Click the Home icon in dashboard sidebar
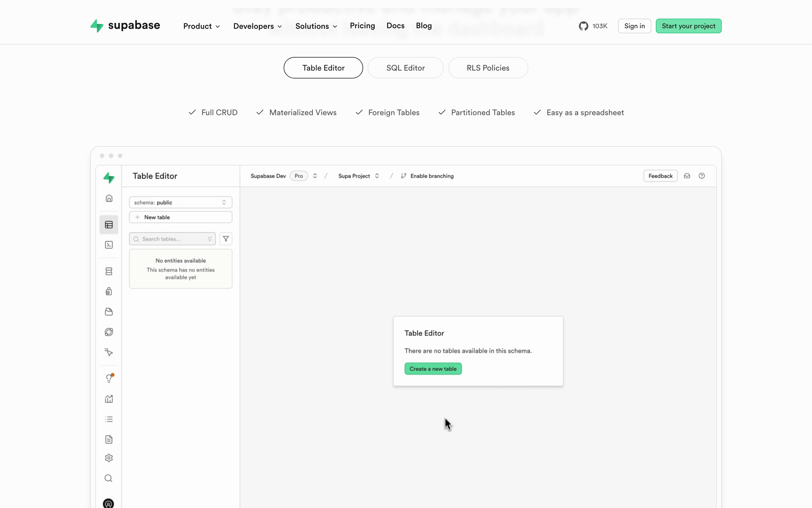 [109, 198]
